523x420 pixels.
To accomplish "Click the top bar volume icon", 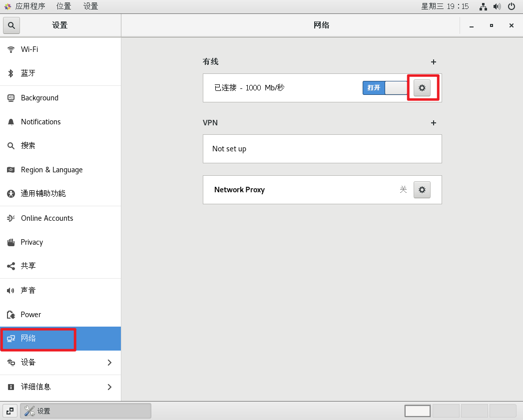I will pyautogui.click(x=497, y=6).
